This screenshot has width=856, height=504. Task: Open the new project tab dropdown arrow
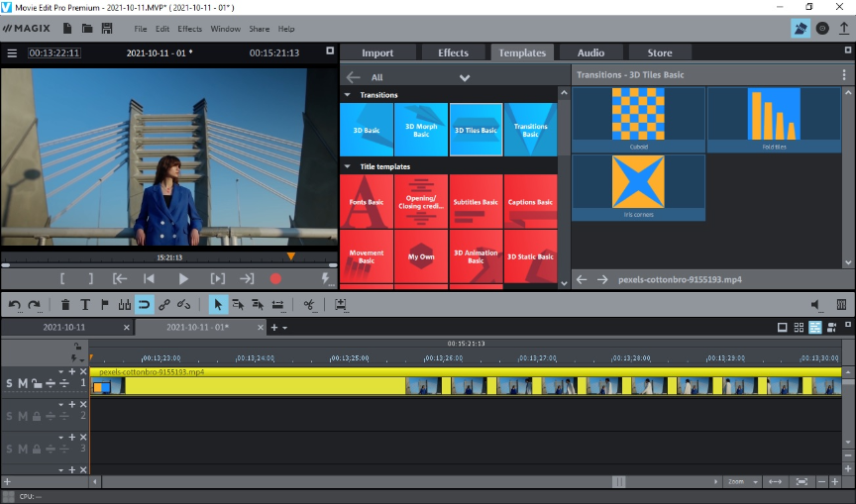click(x=285, y=328)
